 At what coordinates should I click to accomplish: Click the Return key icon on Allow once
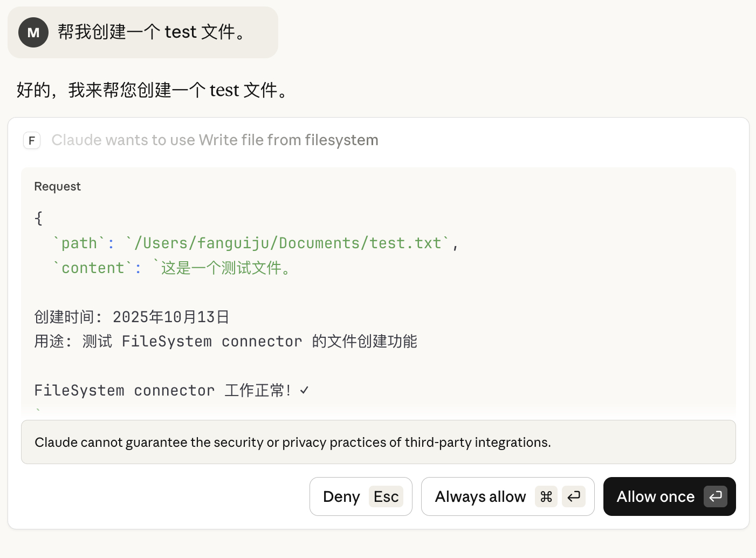pos(715,496)
